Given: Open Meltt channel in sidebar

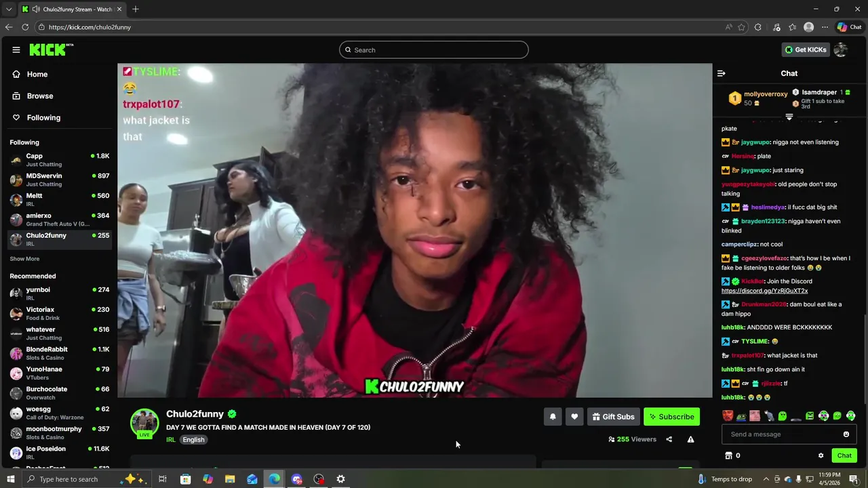Looking at the screenshot, I should point(60,199).
